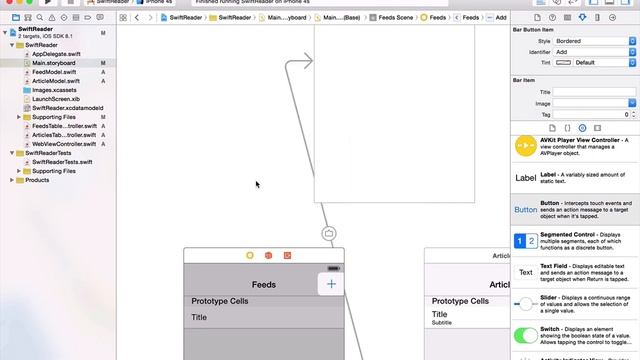Select the Exit dock icon in Feeds scene
640x360 pixels.
pos(287,256)
